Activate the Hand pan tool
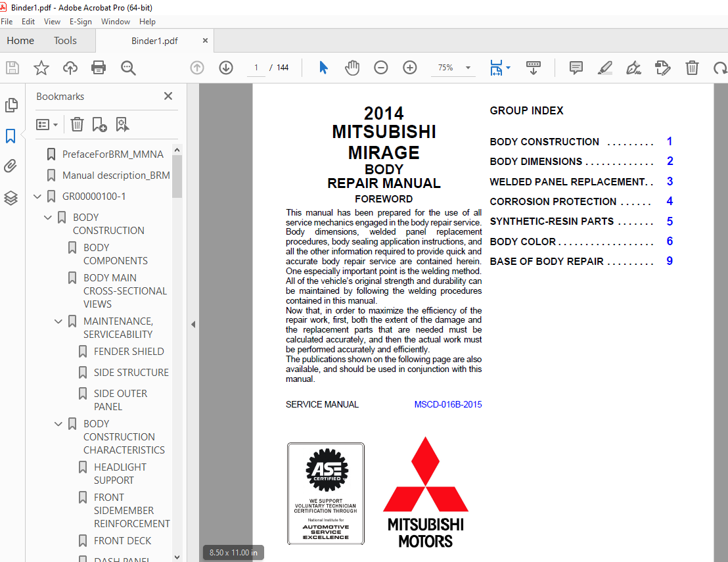Screen dimensions: 728x562 [352, 68]
